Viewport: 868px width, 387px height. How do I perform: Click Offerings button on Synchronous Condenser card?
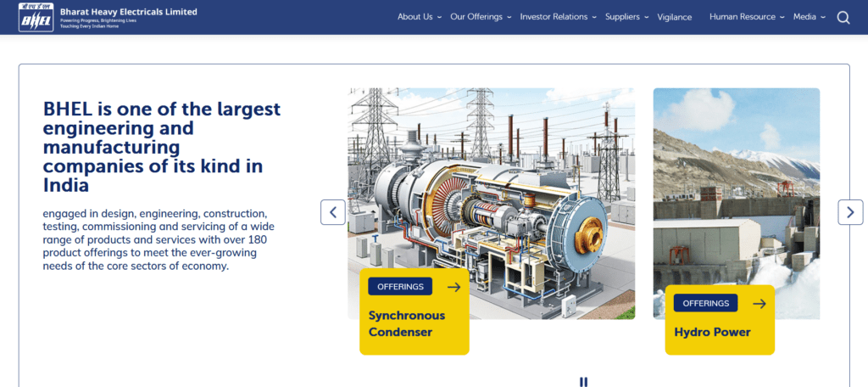(x=400, y=287)
